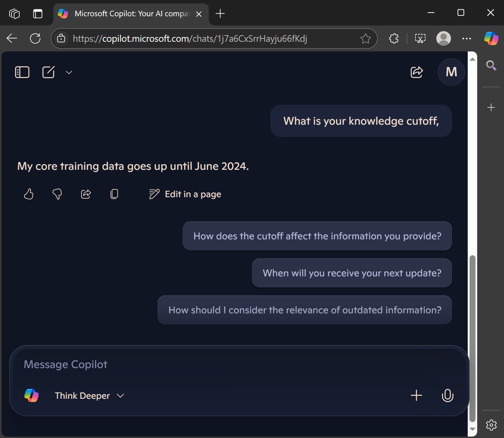The height and width of the screenshot is (438, 504).
Task: Open the Think Deeper mode dropdown
Action: point(89,395)
